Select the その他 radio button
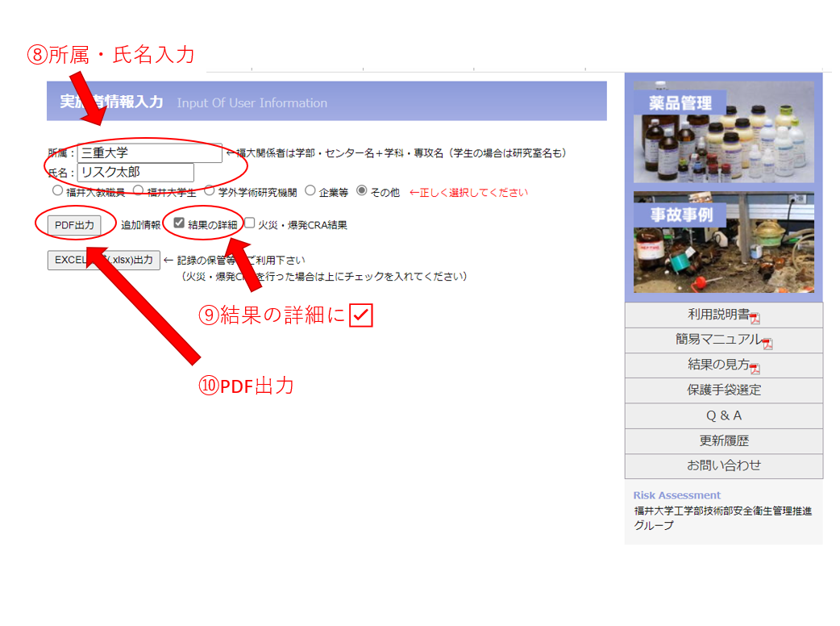This screenshot has width=840, height=626. point(362,190)
